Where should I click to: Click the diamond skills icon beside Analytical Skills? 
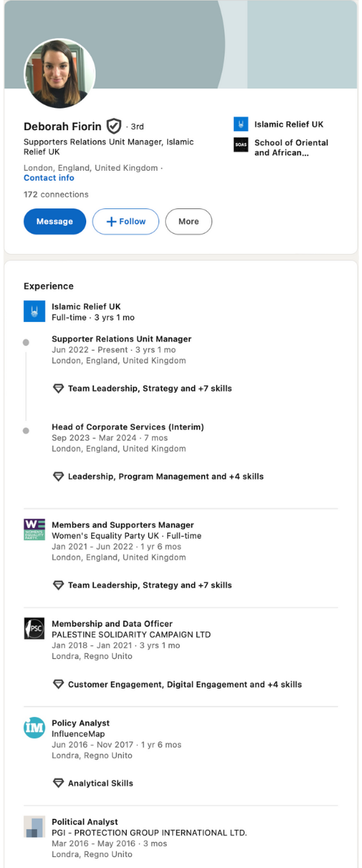(59, 783)
